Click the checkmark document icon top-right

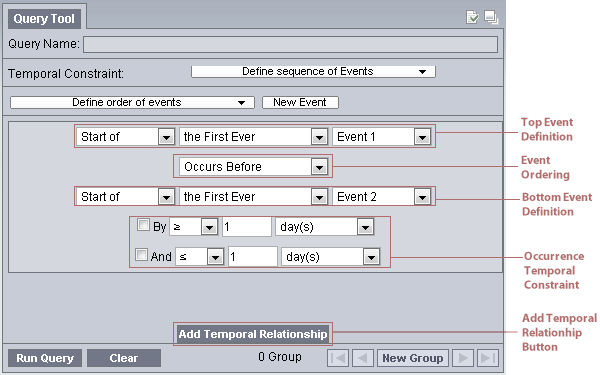(472, 17)
